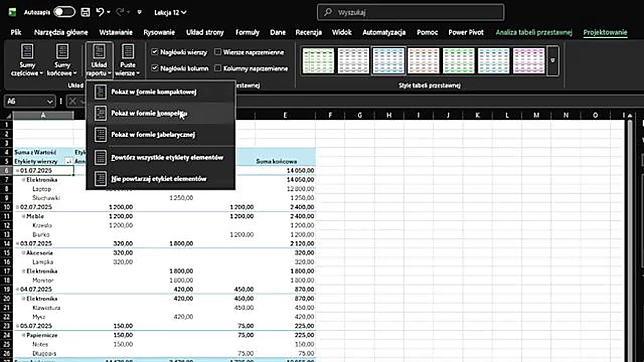Open the Sumy końcowe grand totals icon

pos(62,52)
